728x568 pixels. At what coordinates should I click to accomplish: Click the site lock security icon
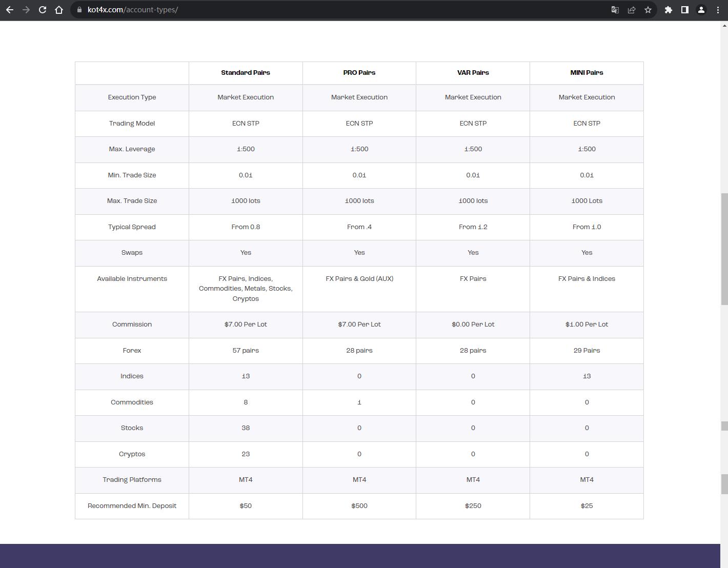78,10
